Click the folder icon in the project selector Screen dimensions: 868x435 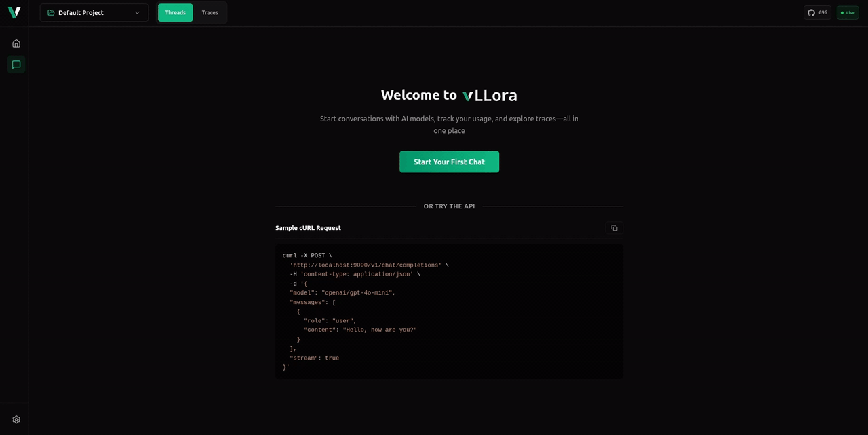(51, 12)
